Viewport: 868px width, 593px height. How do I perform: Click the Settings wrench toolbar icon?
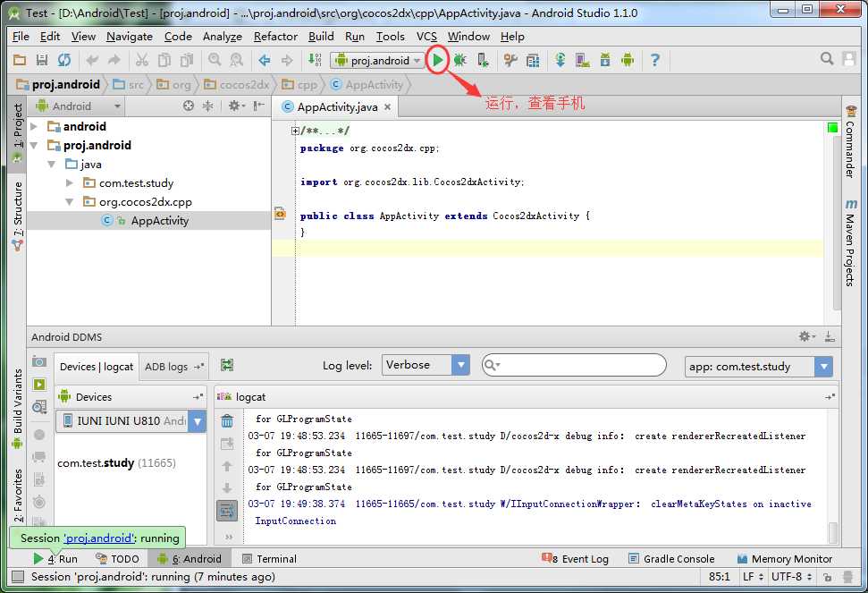510,60
